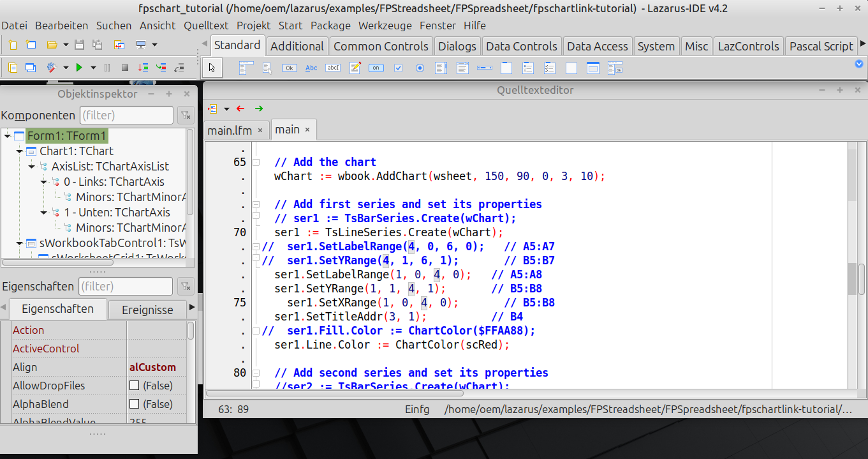Select the TRadioButton palette component
This screenshot has height=459, width=868.
420,68
